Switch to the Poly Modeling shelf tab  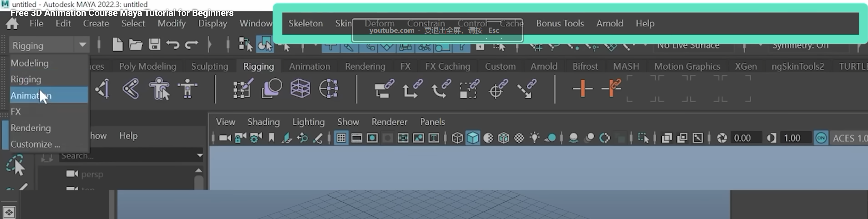148,67
